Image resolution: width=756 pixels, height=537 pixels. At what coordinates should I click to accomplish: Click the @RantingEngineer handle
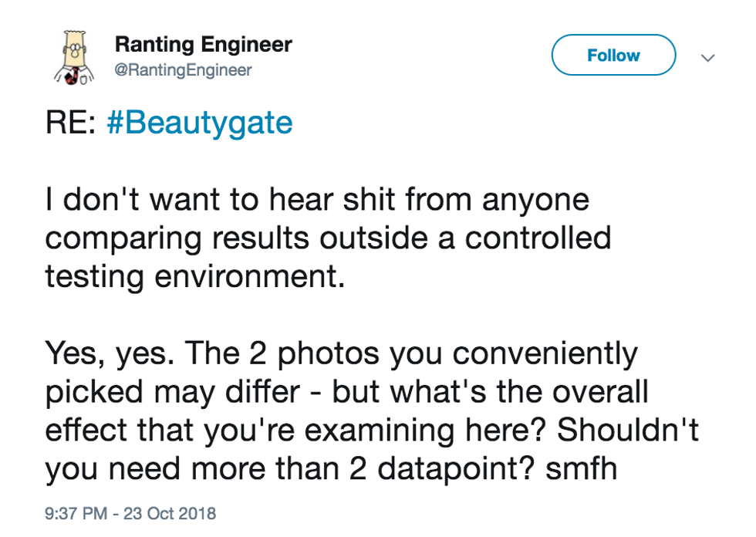click(183, 70)
